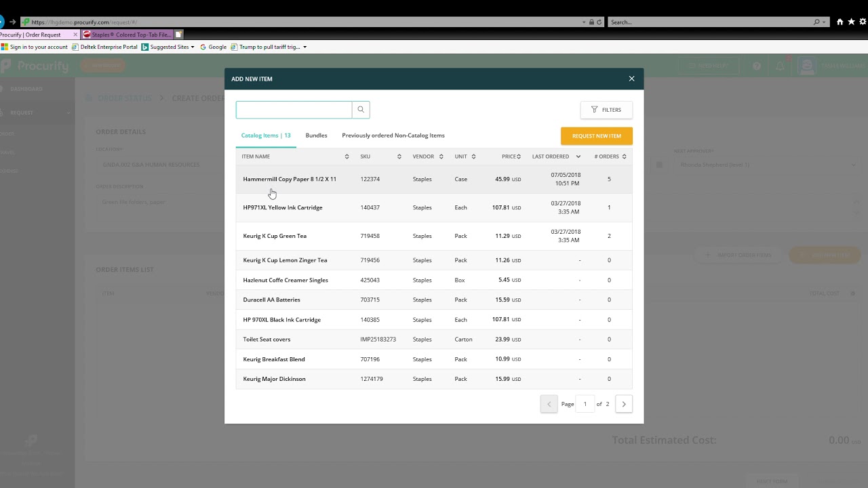
Task: Expand the address bar dropdown arrow
Action: 584,22
